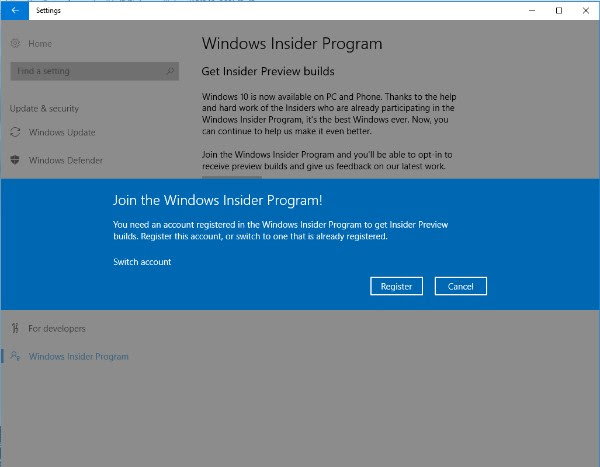600x467 pixels.
Task: Select Windows Insider Program in the sidebar
Action: (x=78, y=357)
